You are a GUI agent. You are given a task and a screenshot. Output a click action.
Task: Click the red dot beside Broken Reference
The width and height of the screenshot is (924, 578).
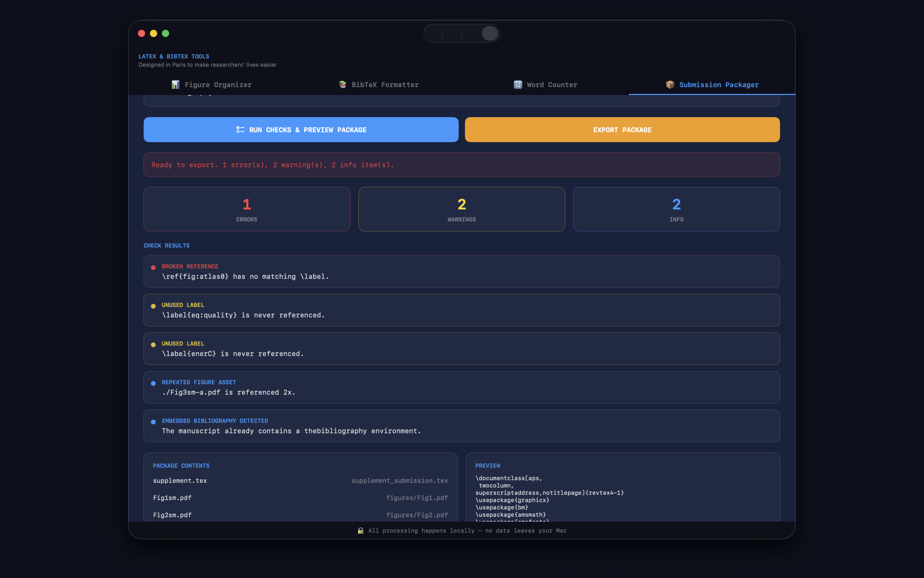click(153, 267)
